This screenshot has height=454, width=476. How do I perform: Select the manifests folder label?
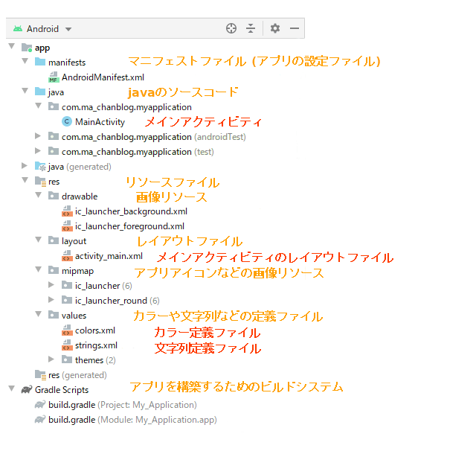click(x=67, y=63)
